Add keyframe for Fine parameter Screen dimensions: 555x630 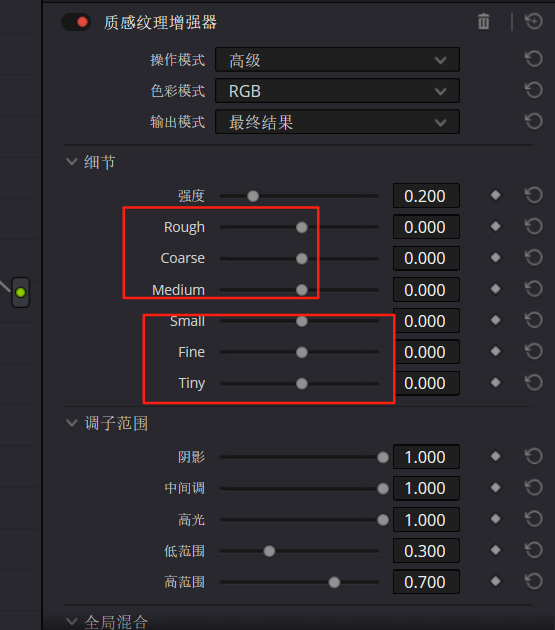(x=496, y=351)
